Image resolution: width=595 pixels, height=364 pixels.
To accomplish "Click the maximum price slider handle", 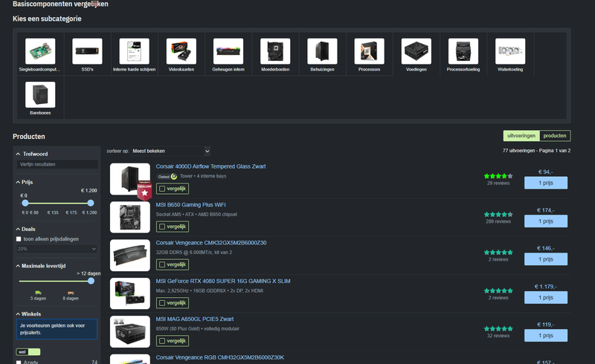I will [x=90, y=204].
